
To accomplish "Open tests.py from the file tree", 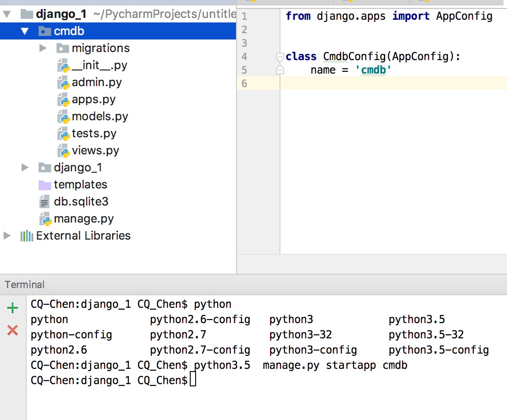I will (94, 134).
